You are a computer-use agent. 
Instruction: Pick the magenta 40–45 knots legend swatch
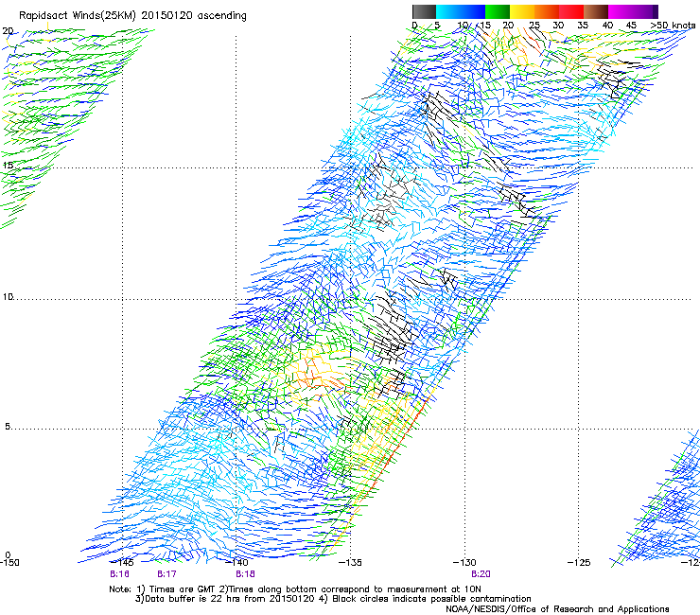pyautogui.click(x=621, y=11)
